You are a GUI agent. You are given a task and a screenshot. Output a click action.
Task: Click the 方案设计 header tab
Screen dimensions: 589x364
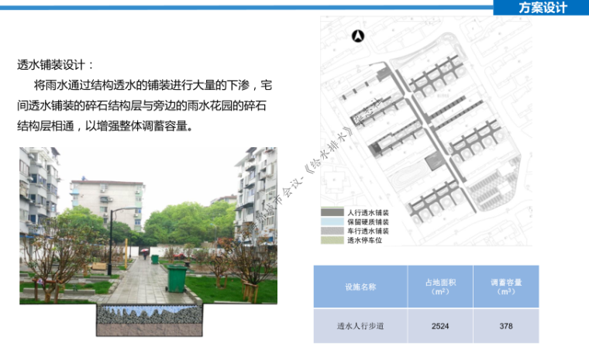coord(542,8)
